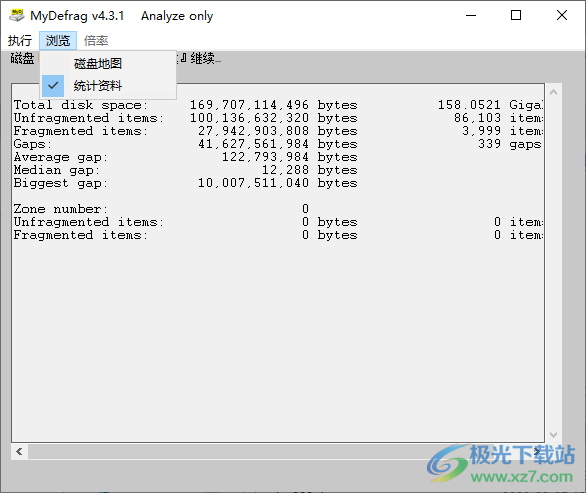Click the '169,707,114,496 bytes' value
This screenshot has height=493, width=586.
point(274,105)
